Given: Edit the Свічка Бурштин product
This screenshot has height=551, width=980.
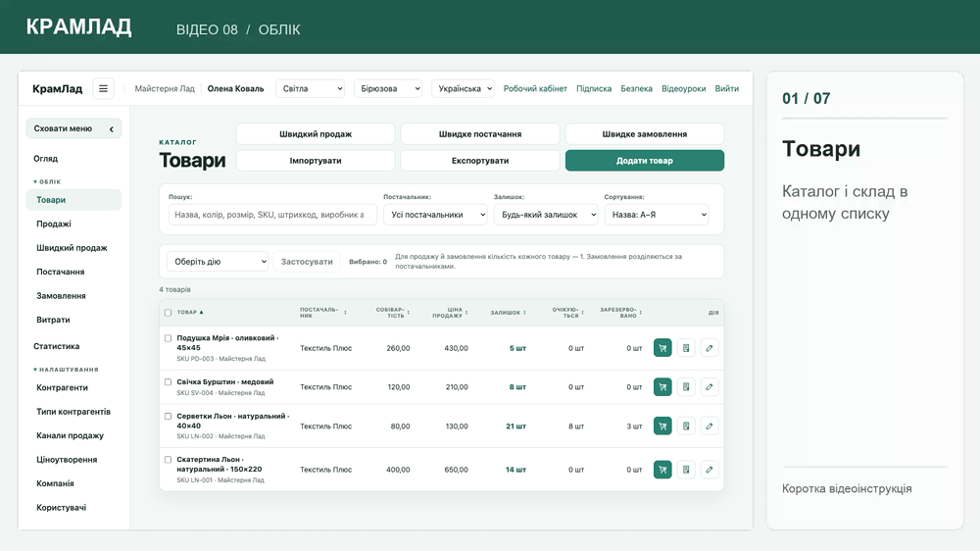Looking at the screenshot, I should (710, 386).
